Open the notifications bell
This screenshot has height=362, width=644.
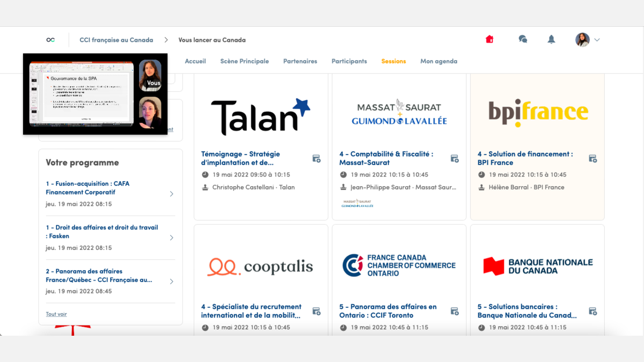click(551, 39)
